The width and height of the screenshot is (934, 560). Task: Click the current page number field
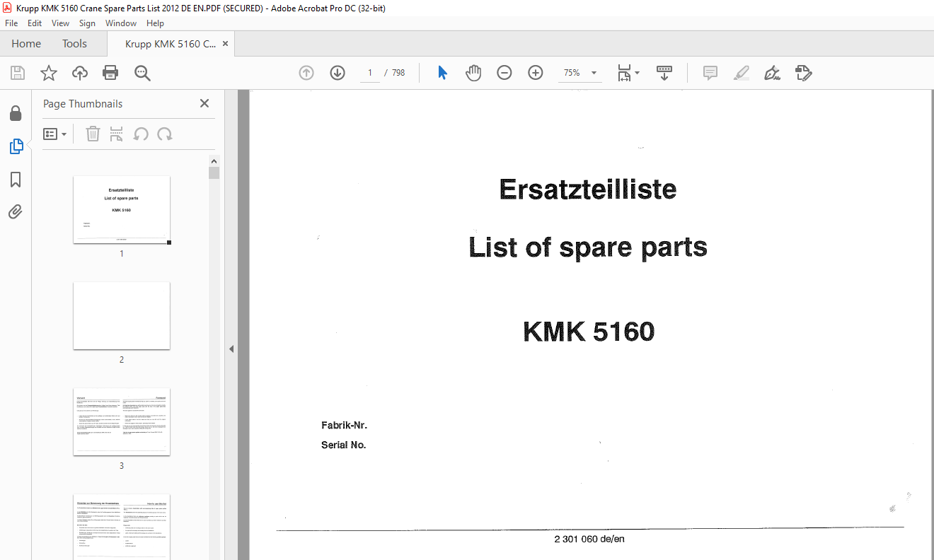370,73
